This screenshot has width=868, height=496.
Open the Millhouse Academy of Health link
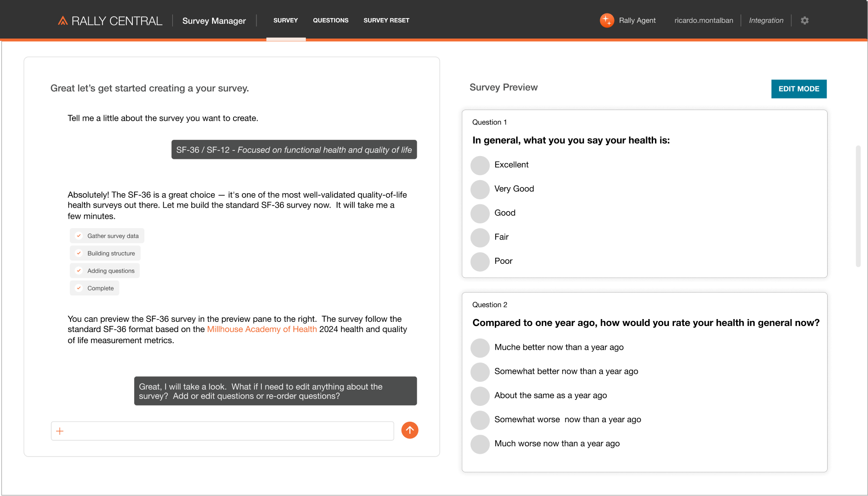pyautogui.click(x=262, y=329)
